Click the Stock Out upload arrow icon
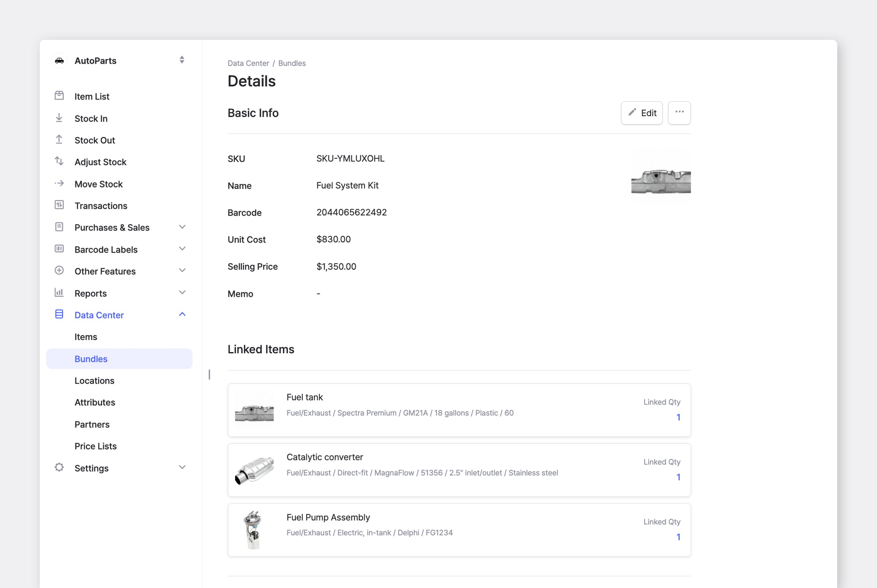The image size is (877, 588). tap(59, 139)
